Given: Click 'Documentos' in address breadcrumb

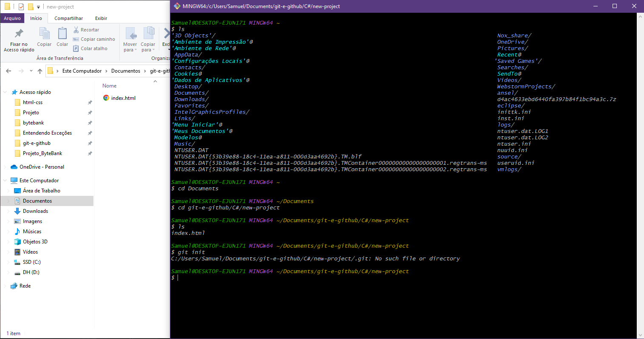Looking at the screenshot, I should click(126, 71).
